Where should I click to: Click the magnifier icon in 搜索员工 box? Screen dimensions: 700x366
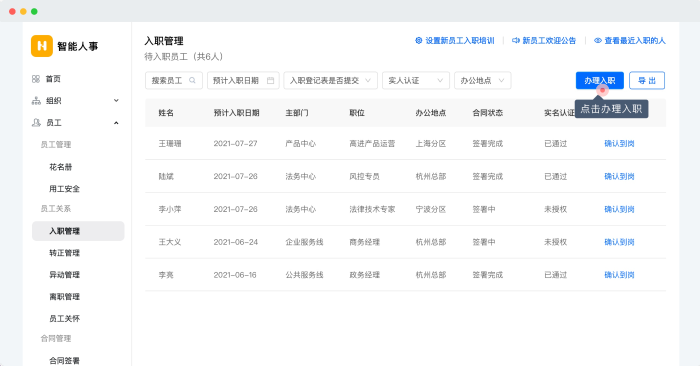(x=192, y=80)
